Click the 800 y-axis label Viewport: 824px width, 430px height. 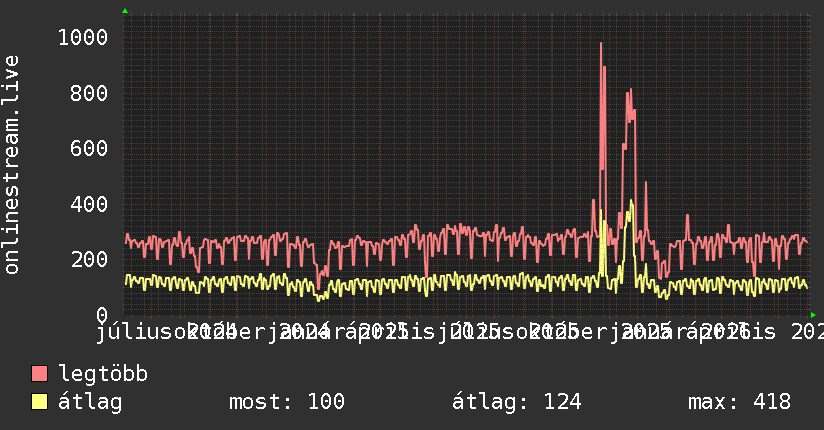pyautogui.click(x=89, y=93)
